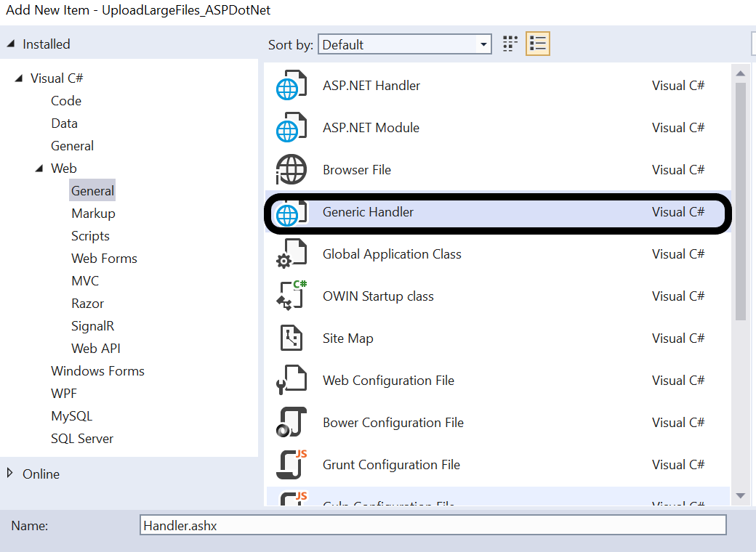The height and width of the screenshot is (552, 756).
Task: Click the 'Web Configuration File' template name
Action: pyautogui.click(x=388, y=381)
